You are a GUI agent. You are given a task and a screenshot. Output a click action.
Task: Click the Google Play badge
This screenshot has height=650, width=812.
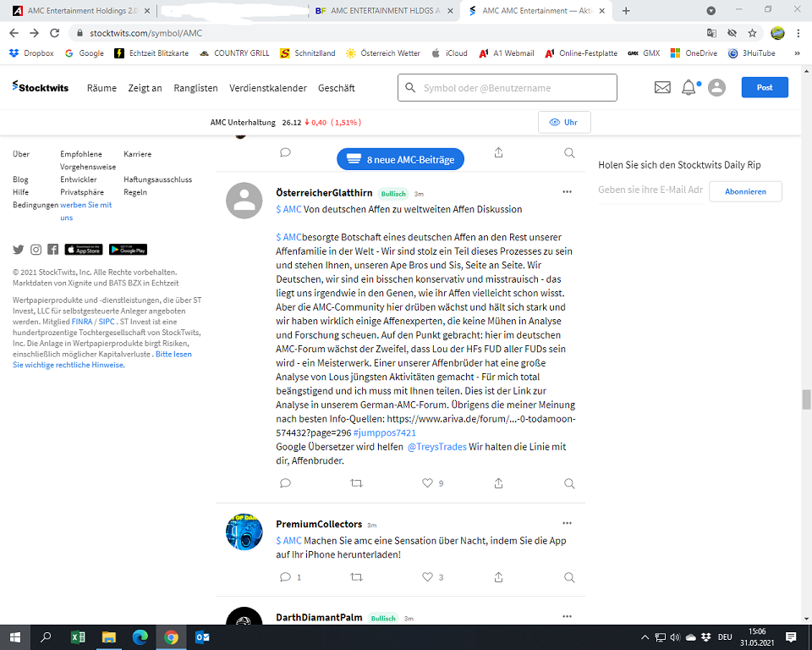tap(128, 250)
